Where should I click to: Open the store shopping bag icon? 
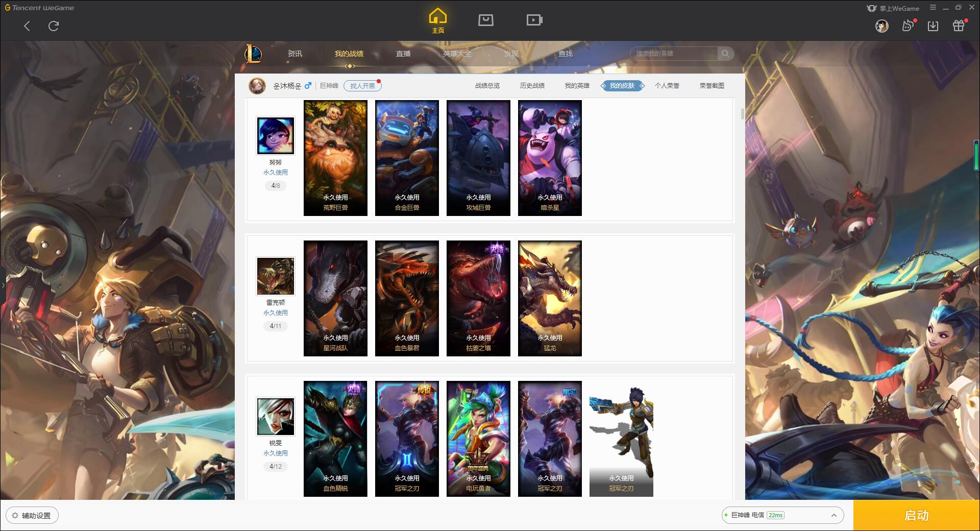click(x=485, y=20)
